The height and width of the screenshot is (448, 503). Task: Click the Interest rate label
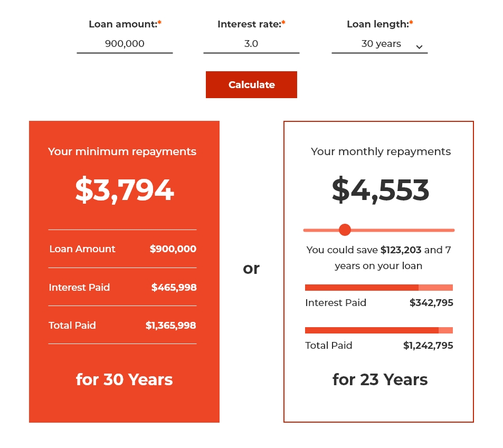tap(249, 24)
